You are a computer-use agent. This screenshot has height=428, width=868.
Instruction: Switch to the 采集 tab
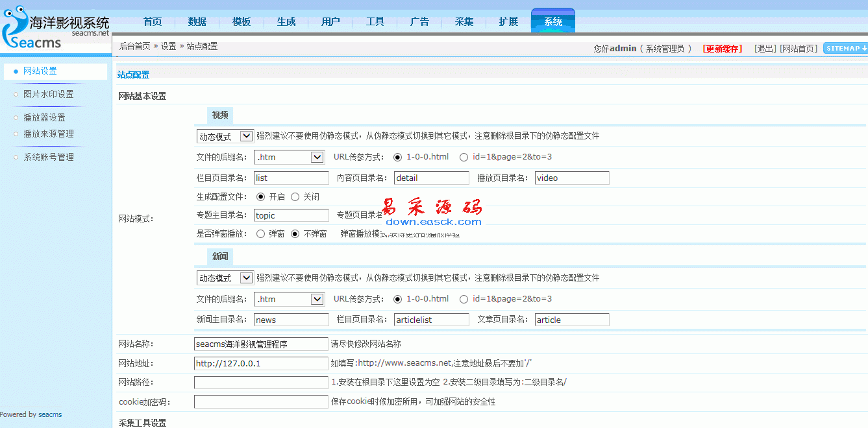tap(464, 21)
